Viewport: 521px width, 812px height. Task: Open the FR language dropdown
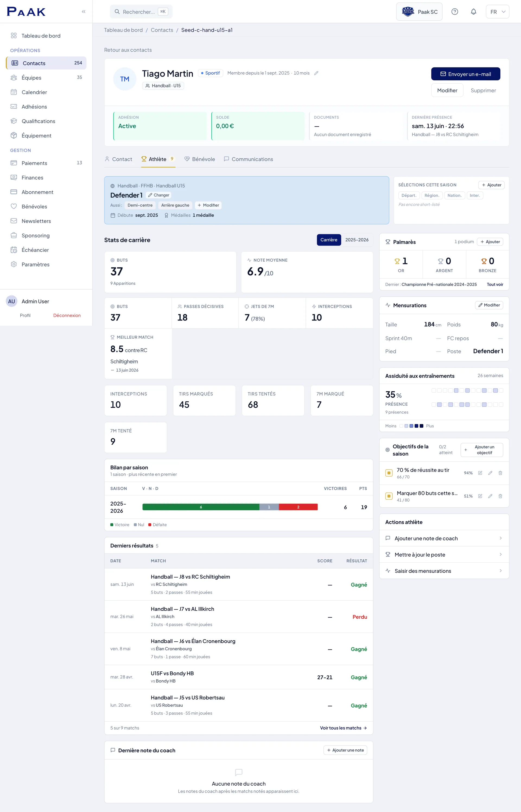[497, 12]
